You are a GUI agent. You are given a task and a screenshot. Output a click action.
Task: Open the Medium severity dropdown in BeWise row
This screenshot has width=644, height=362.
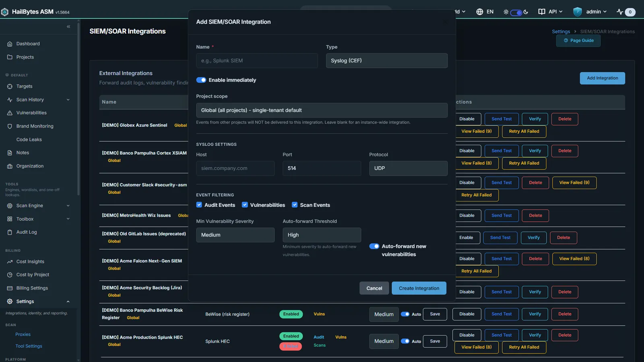point(384,315)
